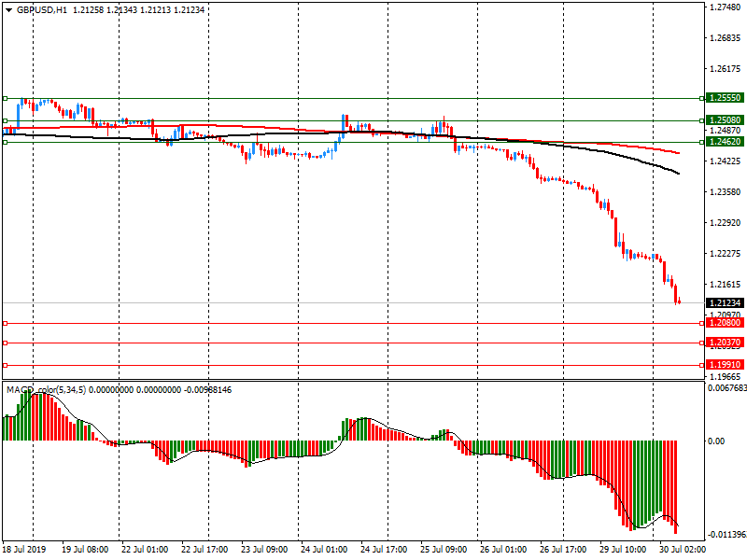Grab the left handle of the 1.20800 line
This screenshot has width=747, height=560.
pos(6,323)
